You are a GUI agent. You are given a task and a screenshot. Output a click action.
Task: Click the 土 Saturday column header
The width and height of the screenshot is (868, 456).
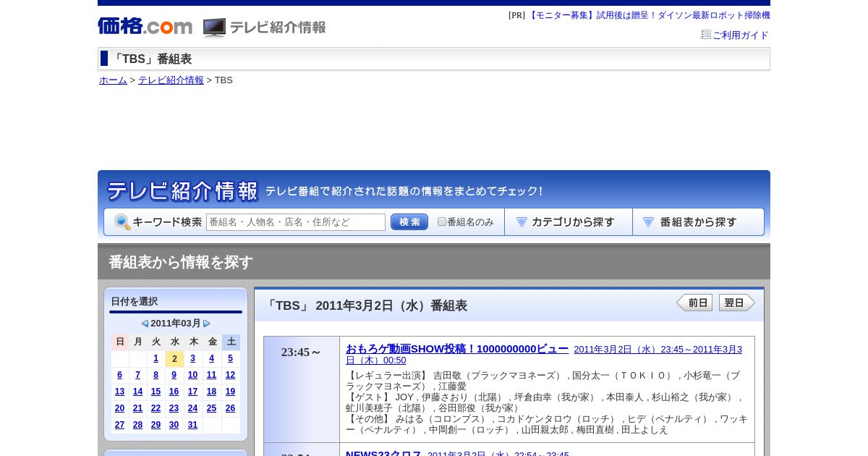[231, 342]
